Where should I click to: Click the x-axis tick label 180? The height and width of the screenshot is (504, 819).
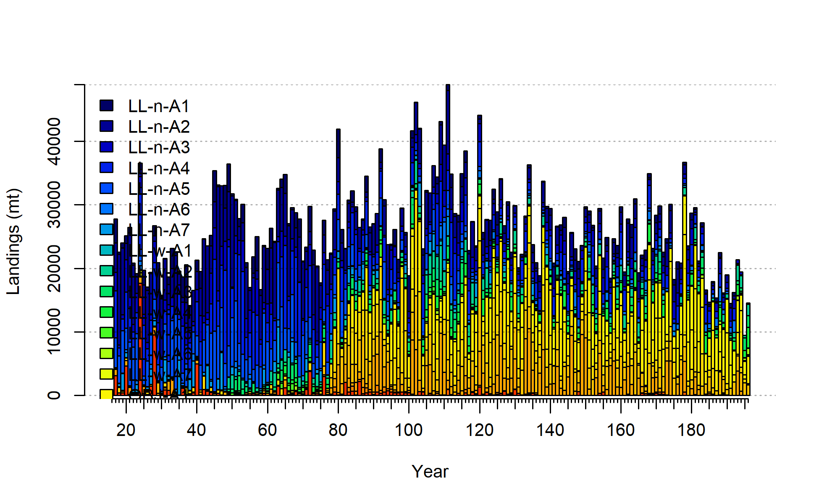point(692,430)
